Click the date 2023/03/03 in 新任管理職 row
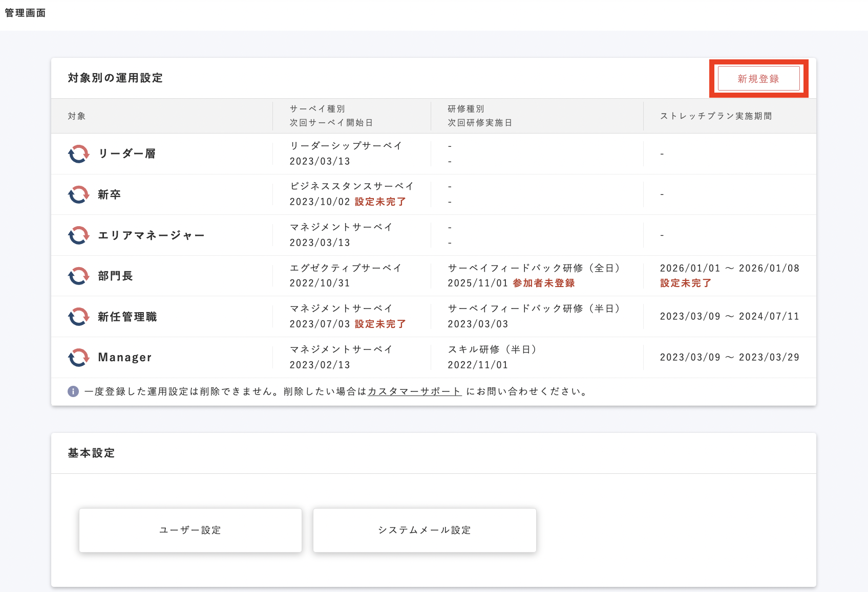The width and height of the screenshot is (868, 592). pos(478,324)
